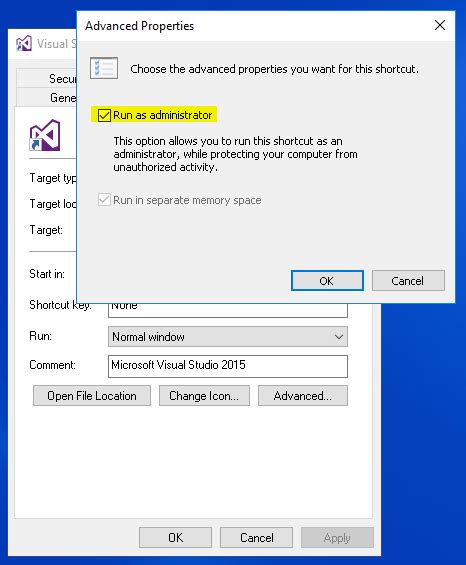This screenshot has height=565, width=466.
Task: Click the 'Start in:' label
Action: tap(47, 274)
